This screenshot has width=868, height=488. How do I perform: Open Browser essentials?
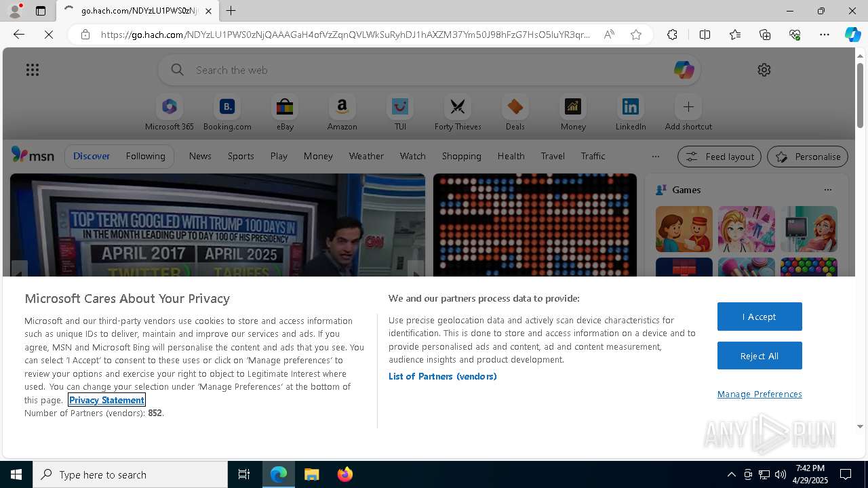[x=795, y=35]
